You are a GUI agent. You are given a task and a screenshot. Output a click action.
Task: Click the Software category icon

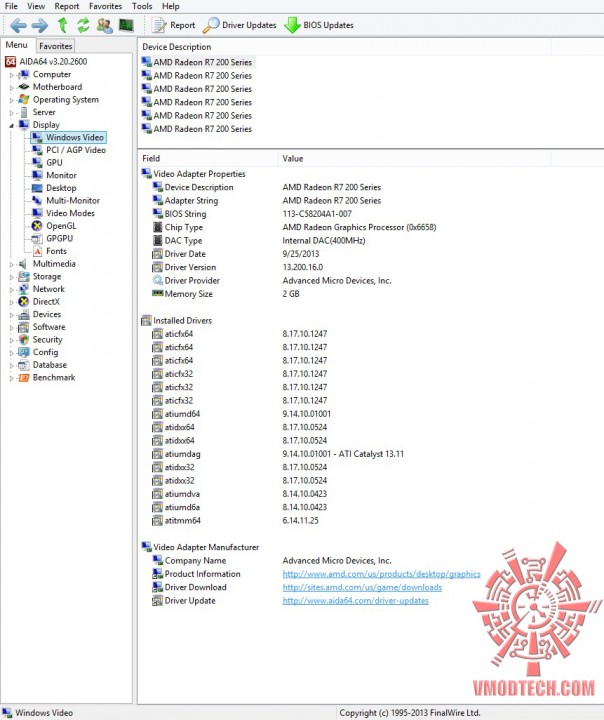click(23, 327)
